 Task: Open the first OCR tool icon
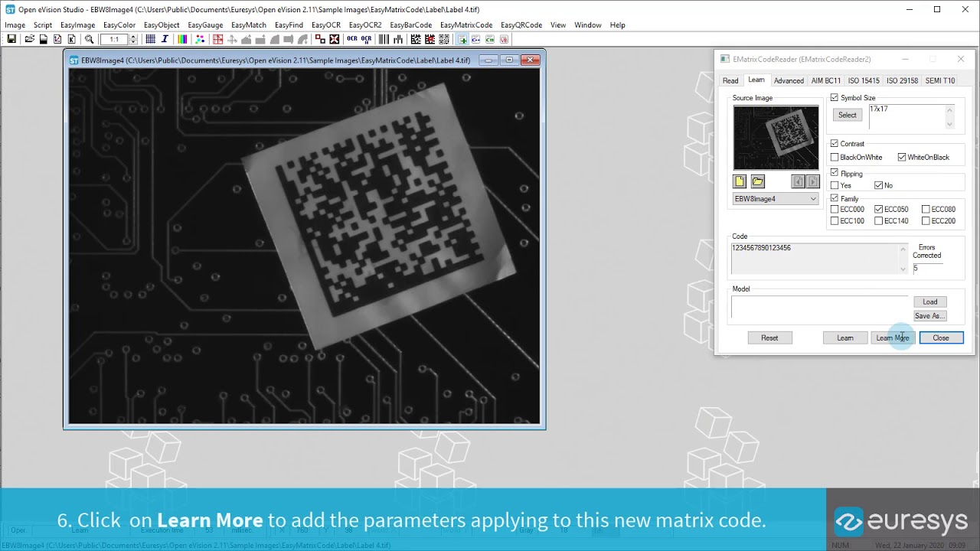(352, 39)
